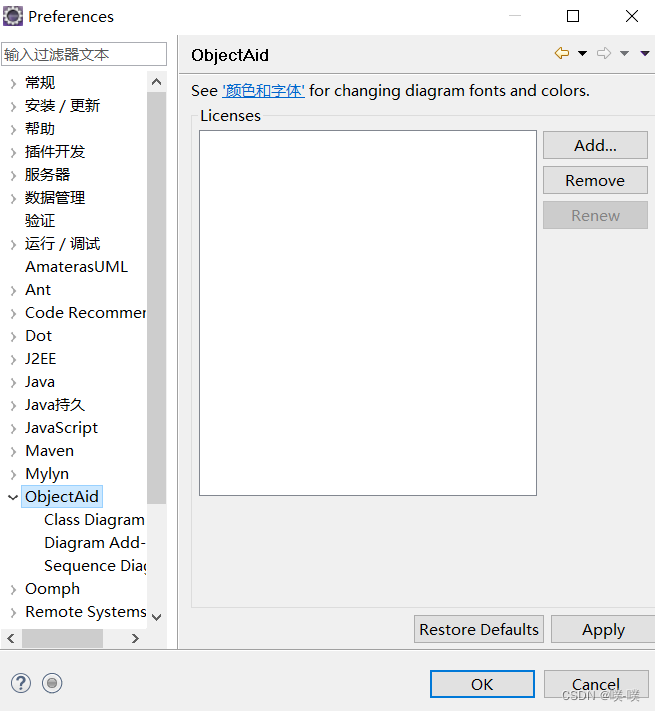Image resolution: width=655 pixels, height=711 pixels.
Task: Open the back history dropdown arrow
Action: 582,54
